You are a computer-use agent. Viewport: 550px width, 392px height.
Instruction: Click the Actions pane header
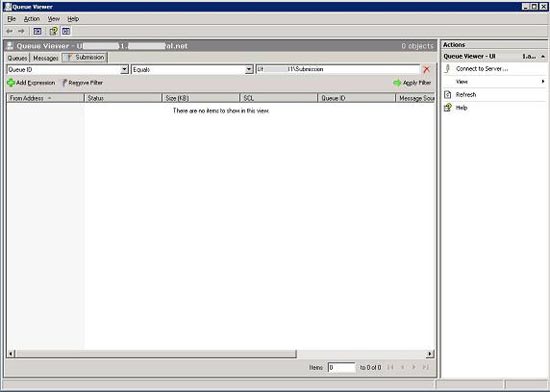click(494, 45)
